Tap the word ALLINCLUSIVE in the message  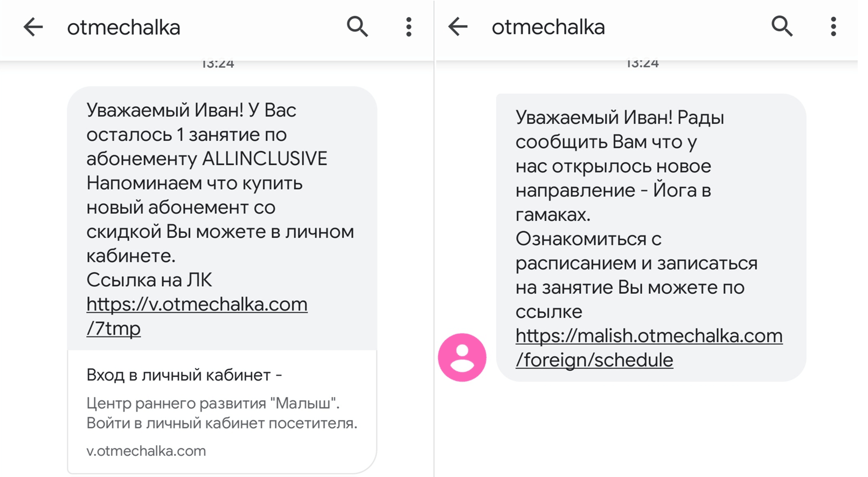264,159
